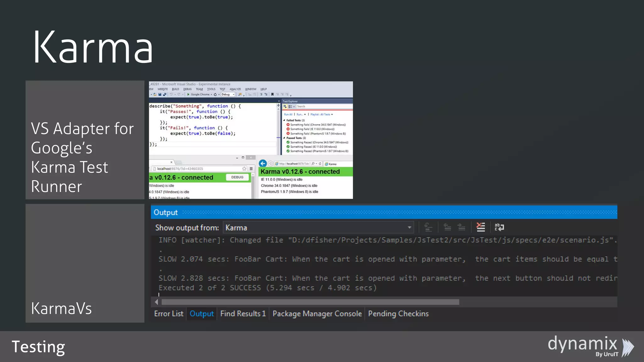The width and height of the screenshot is (644, 362).
Task: Toggle Word Wrap icon in Output toolbar
Action: click(499, 227)
